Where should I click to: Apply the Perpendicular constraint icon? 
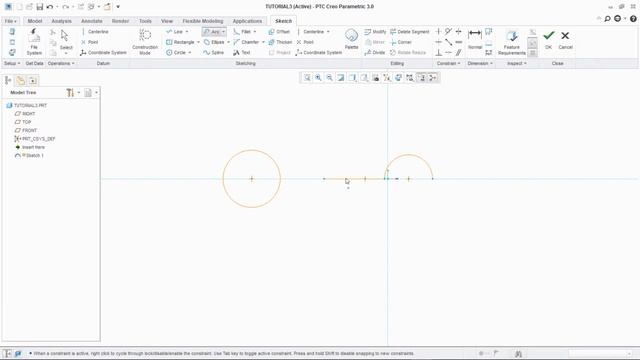click(x=438, y=53)
